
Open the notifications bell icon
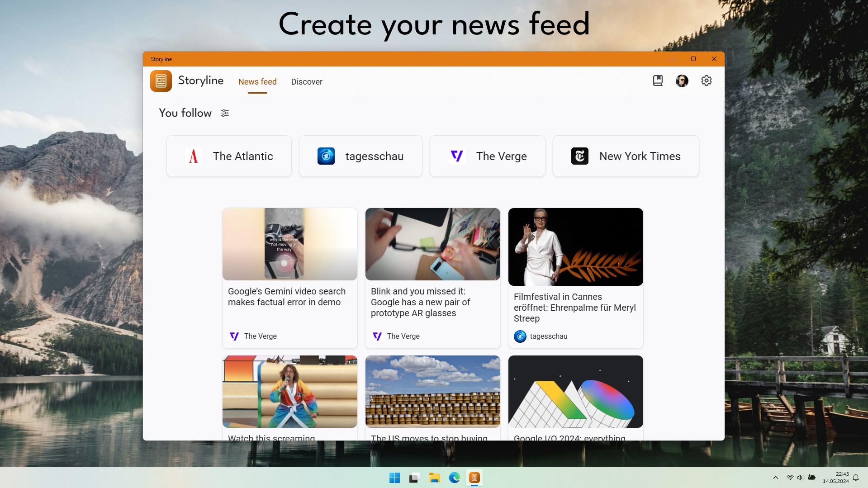[x=856, y=478]
